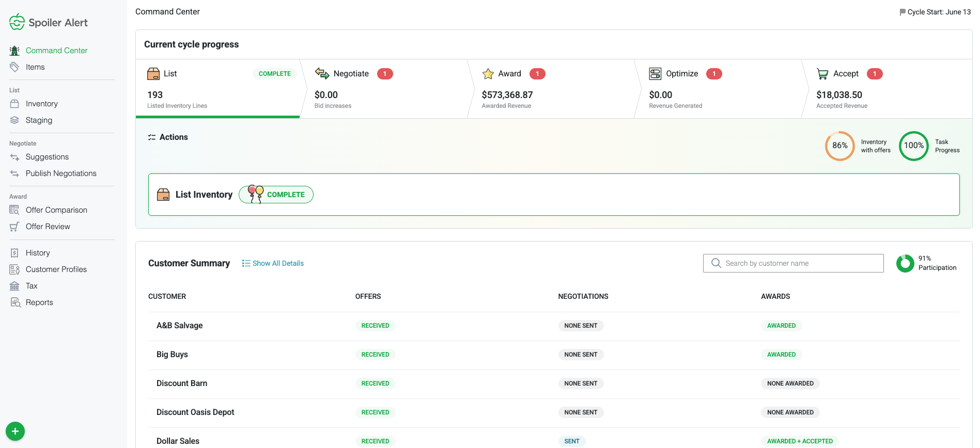This screenshot has width=980, height=448.
Task: Click the Negotiate stage arrows icon
Action: point(322,74)
